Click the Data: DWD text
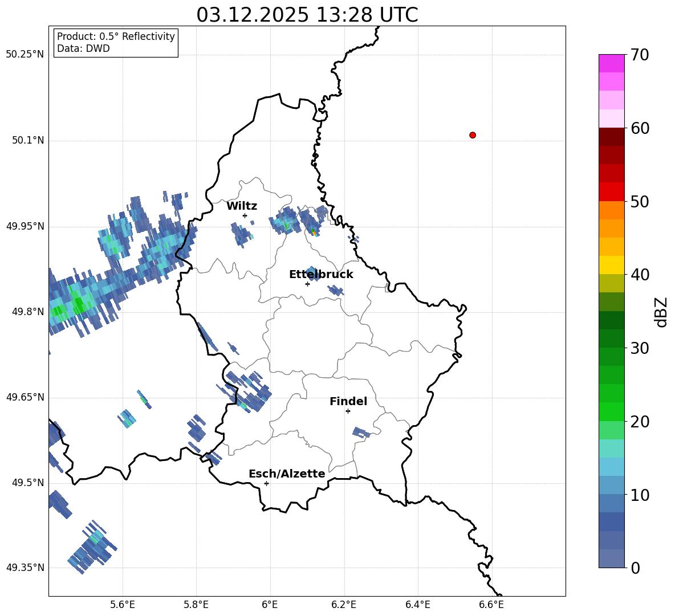 (x=83, y=48)
